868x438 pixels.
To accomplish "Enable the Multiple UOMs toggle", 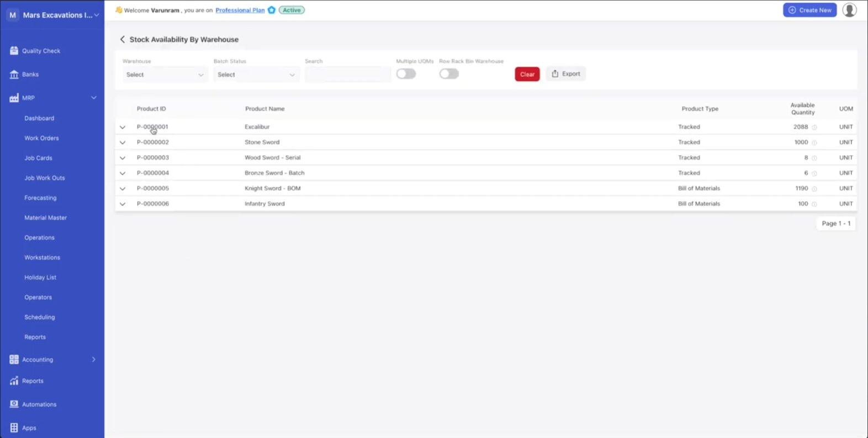I will tap(406, 74).
